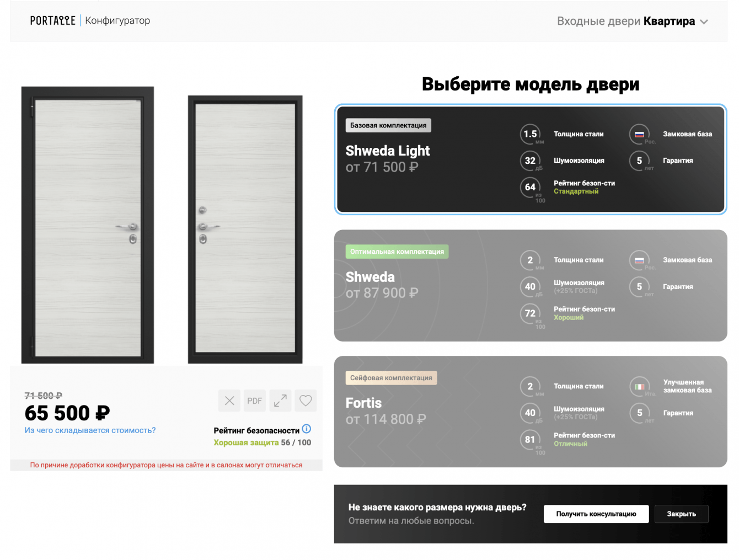Image resolution: width=739 pixels, height=560 pixels.
Task: Select the Fortis door model card
Action: 531,412
